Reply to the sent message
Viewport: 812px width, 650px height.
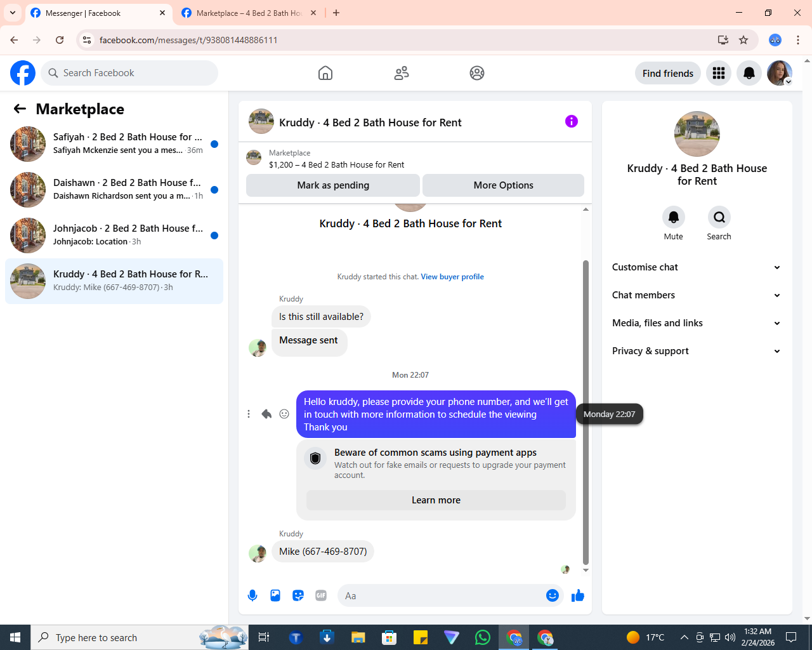tap(266, 414)
